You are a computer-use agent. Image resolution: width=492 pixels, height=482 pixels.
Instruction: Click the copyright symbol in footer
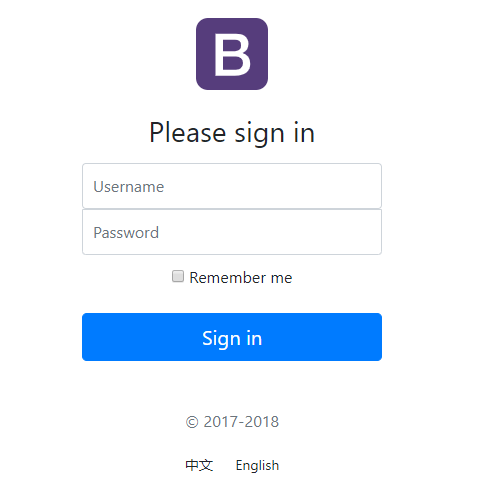[192, 422]
